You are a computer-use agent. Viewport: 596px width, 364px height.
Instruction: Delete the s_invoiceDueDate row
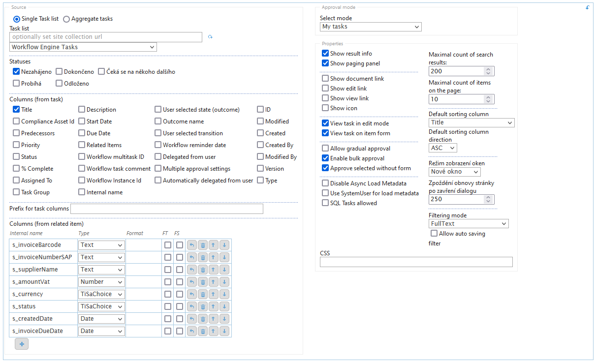pyautogui.click(x=203, y=331)
